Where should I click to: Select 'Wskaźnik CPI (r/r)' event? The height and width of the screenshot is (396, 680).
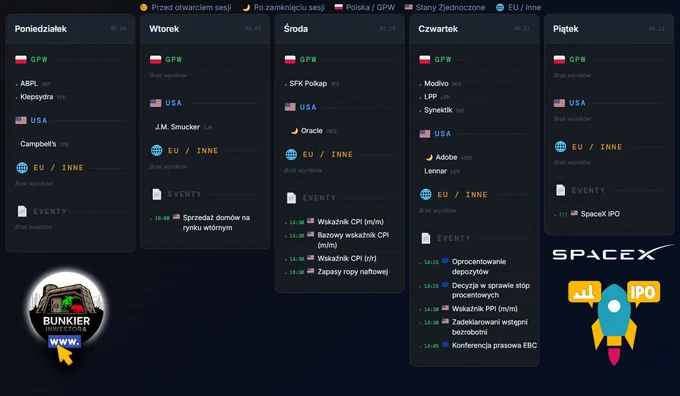tap(347, 258)
